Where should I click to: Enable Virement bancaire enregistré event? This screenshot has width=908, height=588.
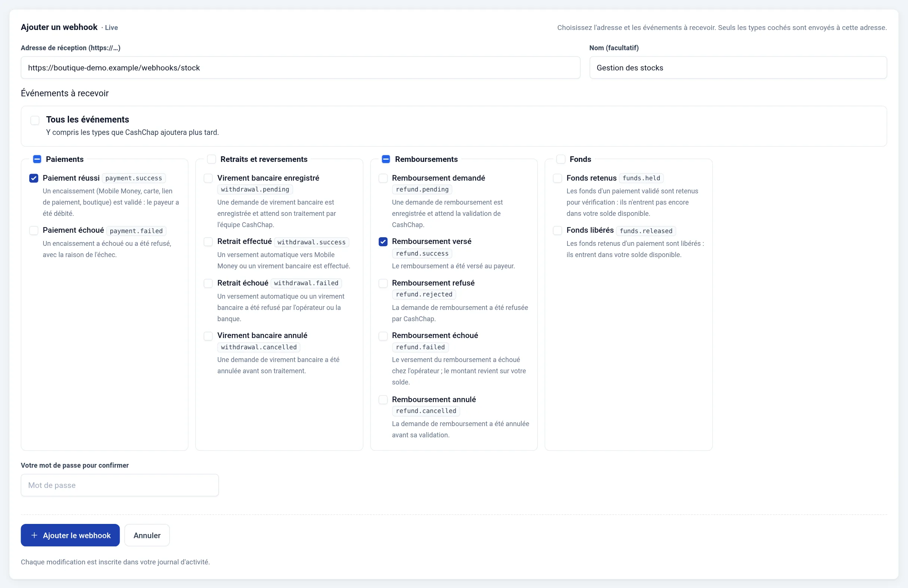tap(208, 178)
